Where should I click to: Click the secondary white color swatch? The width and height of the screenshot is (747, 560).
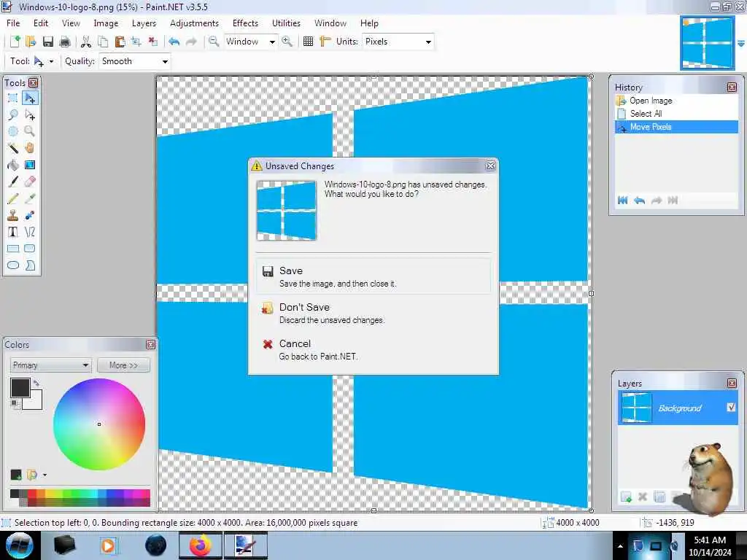[x=36, y=402]
